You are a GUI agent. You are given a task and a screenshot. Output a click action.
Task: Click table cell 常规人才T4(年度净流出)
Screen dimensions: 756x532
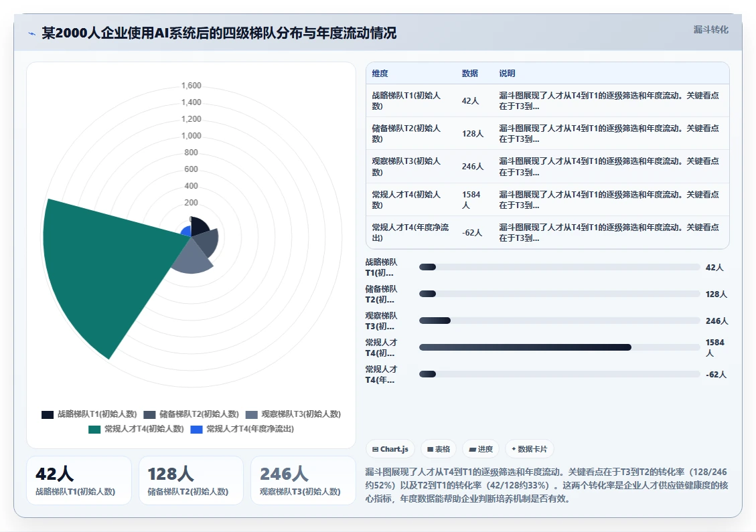tap(410, 232)
